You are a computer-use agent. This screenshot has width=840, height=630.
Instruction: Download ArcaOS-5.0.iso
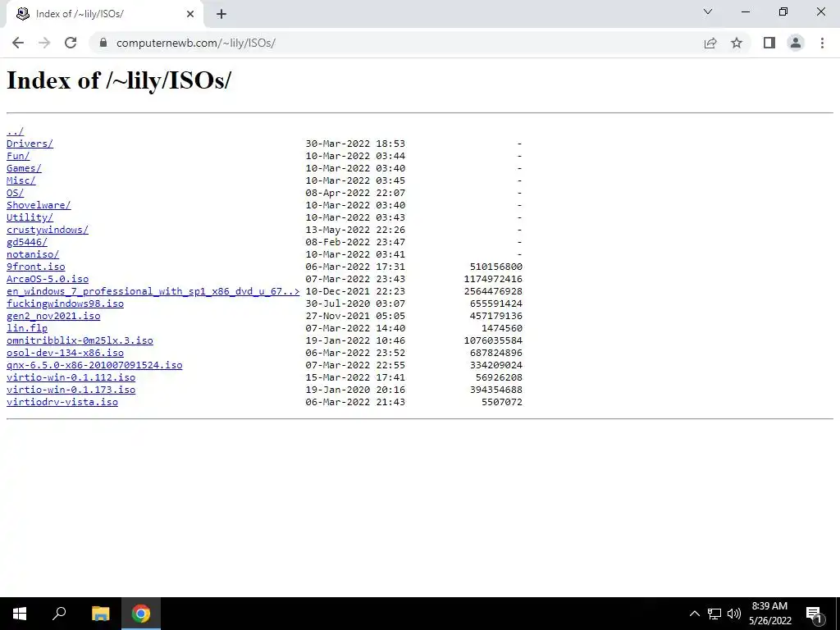coord(48,279)
